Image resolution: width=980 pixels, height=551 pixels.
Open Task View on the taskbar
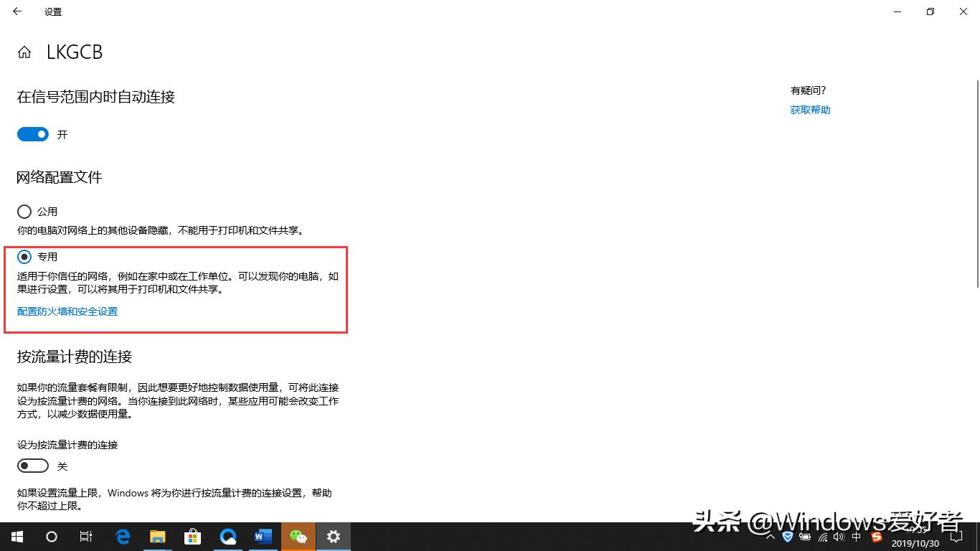pyautogui.click(x=86, y=536)
